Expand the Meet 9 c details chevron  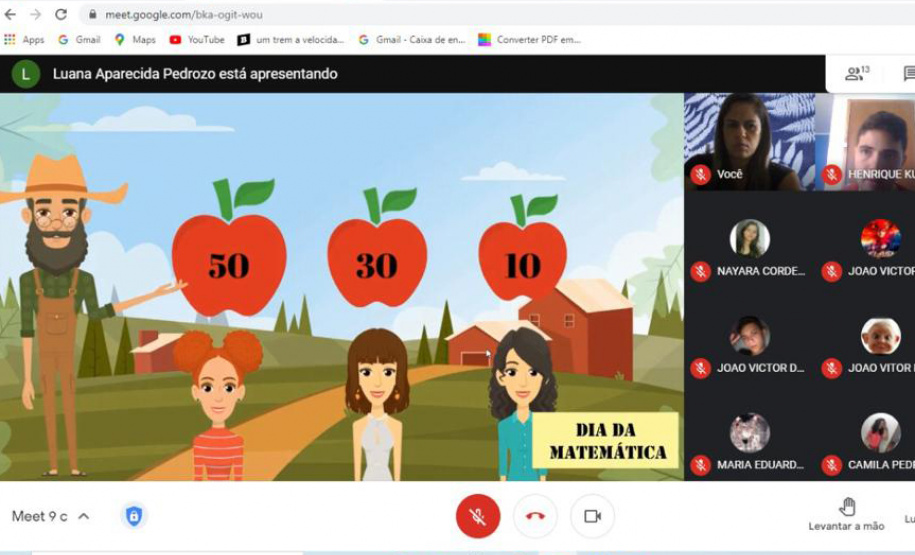point(84,516)
